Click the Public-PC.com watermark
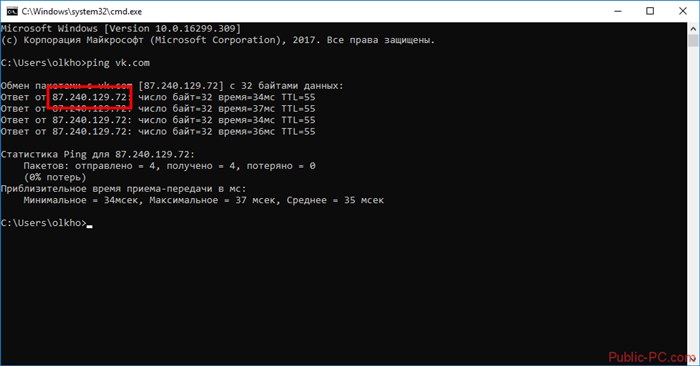This screenshot has width=700, height=366. coord(651,358)
